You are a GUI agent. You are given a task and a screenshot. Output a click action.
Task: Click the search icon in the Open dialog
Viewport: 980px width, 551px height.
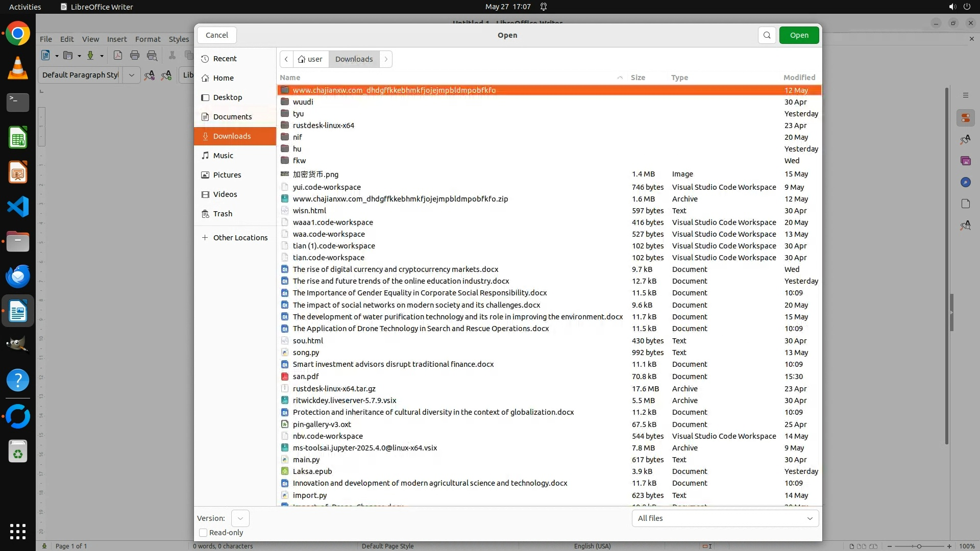pyautogui.click(x=767, y=35)
